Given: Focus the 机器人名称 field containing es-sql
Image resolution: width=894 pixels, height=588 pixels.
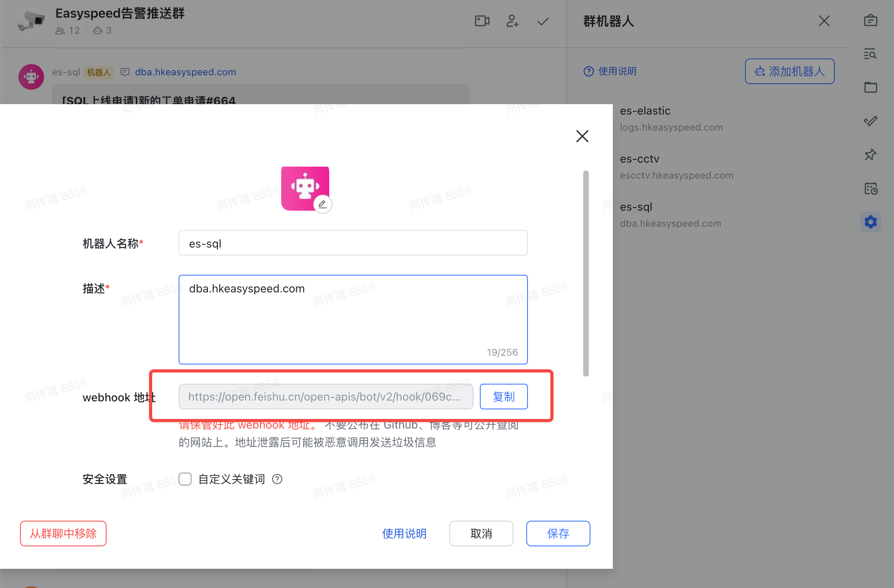Looking at the screenshot, I should coord(353,243).
